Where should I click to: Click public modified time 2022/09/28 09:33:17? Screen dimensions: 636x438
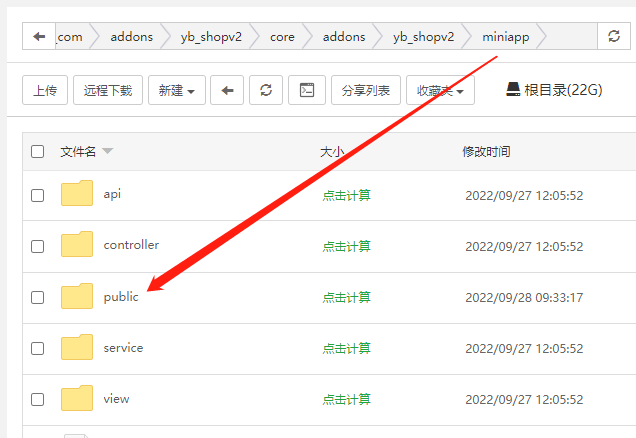click(524, 298)
